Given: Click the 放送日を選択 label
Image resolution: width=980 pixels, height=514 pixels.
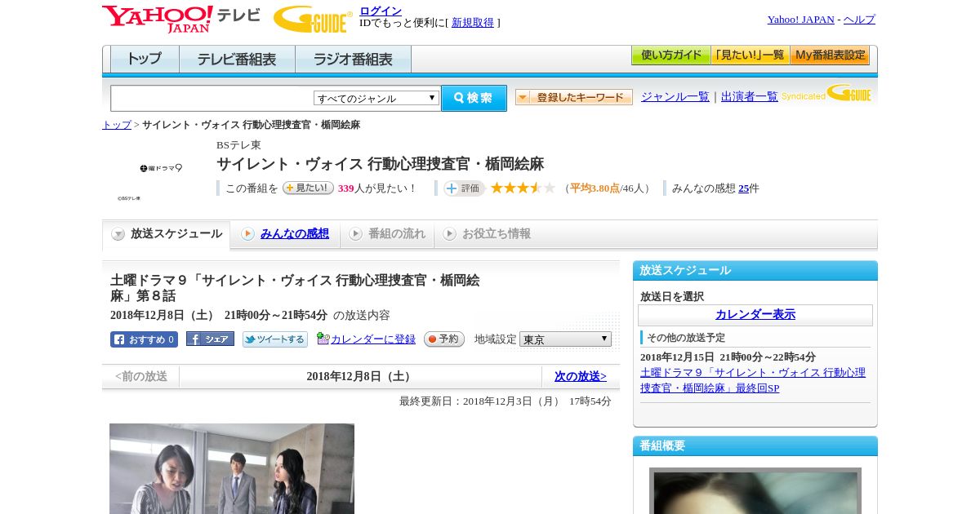Looking at the screenshot, I should point(672,297).
